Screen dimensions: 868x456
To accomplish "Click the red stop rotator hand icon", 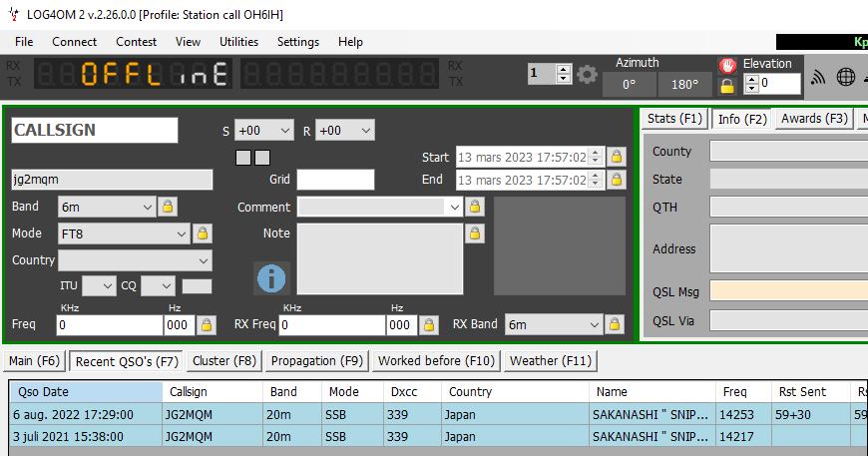I will (x=727, y=66).
